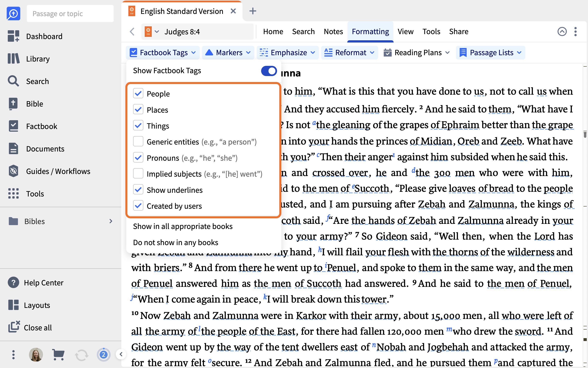Click the Bibles folder icon
Viewport: 588px width, 368px height.
pos(13,221)
